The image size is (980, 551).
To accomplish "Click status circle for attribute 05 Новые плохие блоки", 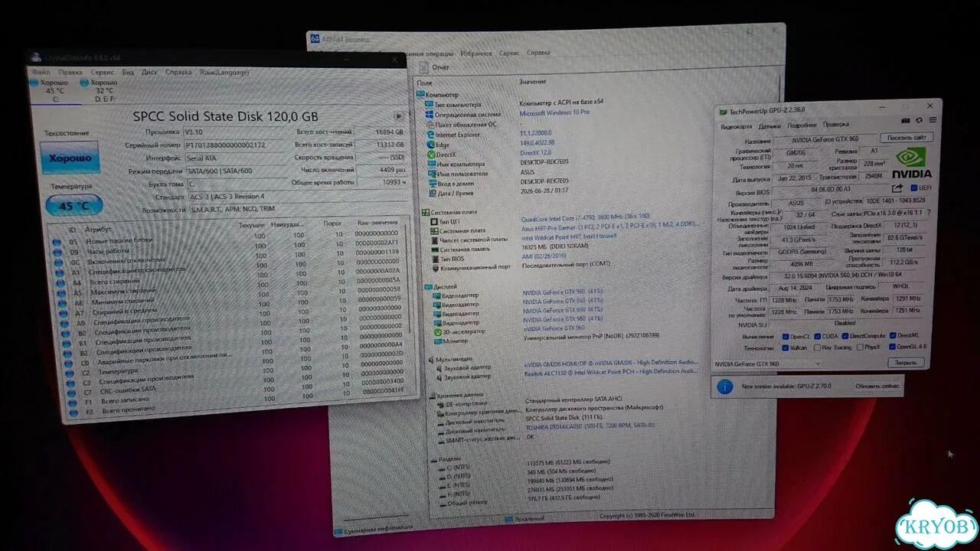I will tap(56, 242).
